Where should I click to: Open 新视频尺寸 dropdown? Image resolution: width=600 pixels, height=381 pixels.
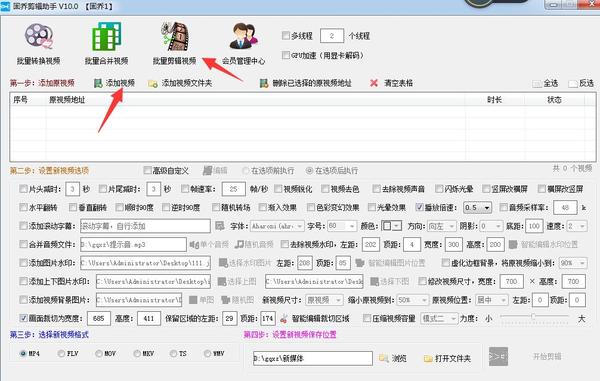tap(324, 300)
